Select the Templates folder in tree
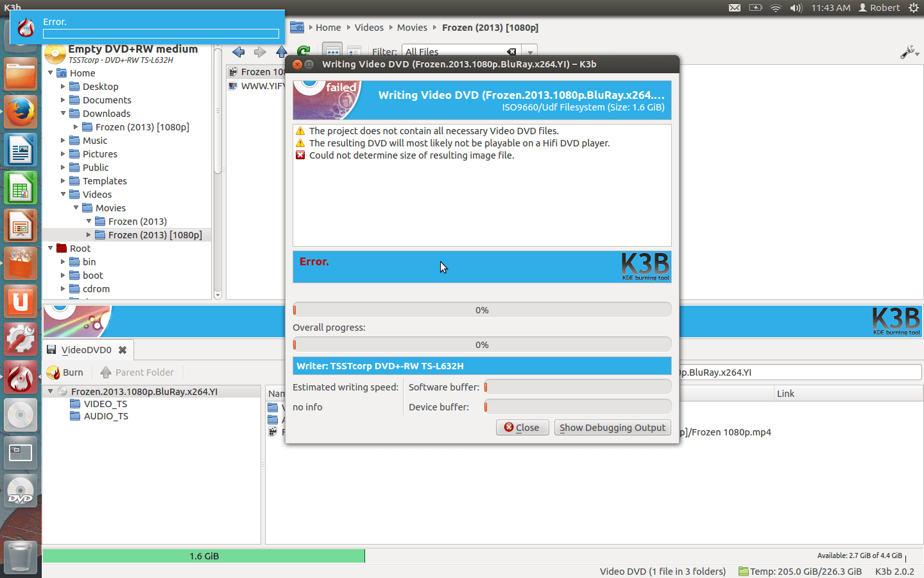Viewport: 924px width, 578px height. [x=104, y=181]
